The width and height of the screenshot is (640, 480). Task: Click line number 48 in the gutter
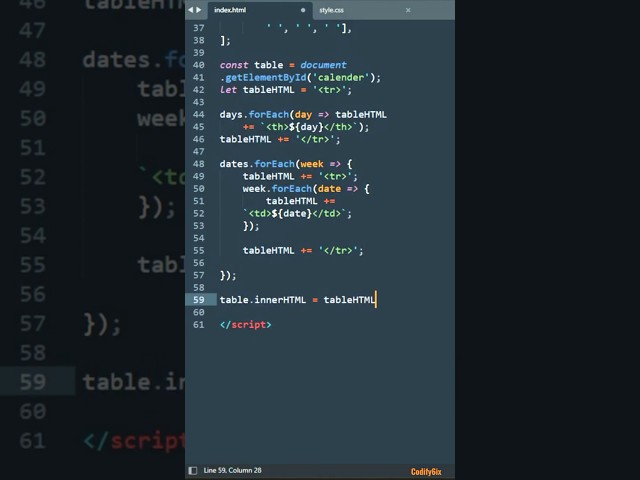(198, 164)
